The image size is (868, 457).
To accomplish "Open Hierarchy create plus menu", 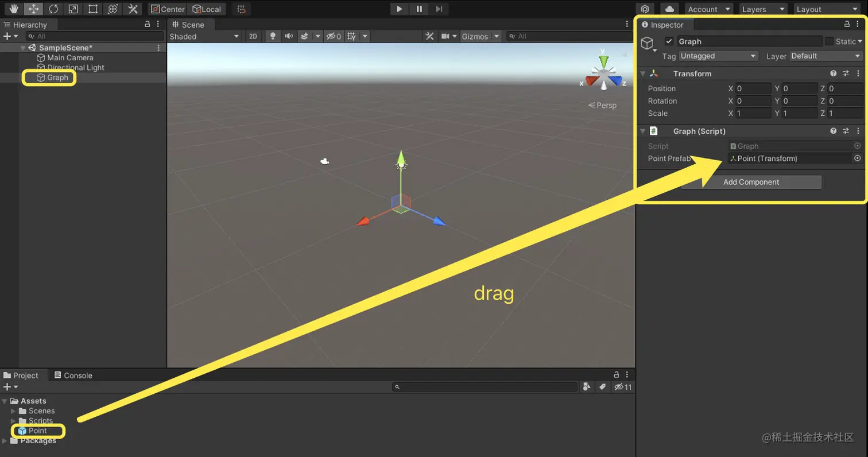I will (x=10, y=36).
